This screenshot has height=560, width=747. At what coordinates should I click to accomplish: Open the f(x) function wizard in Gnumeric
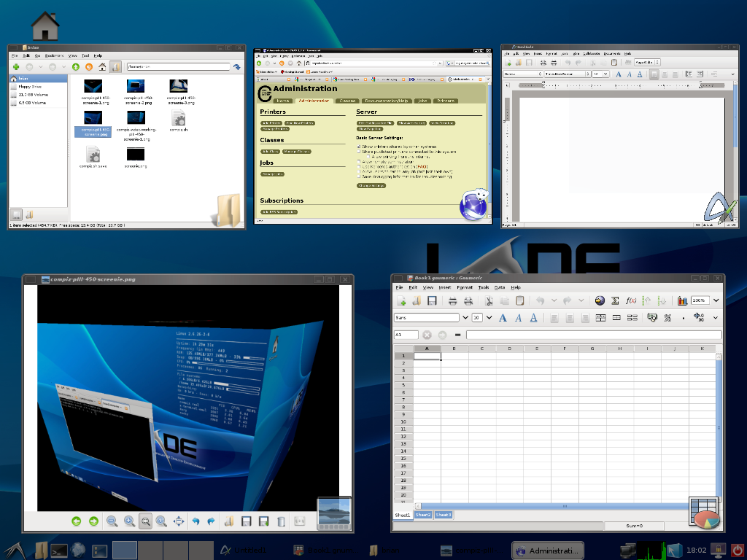(631, 300)
